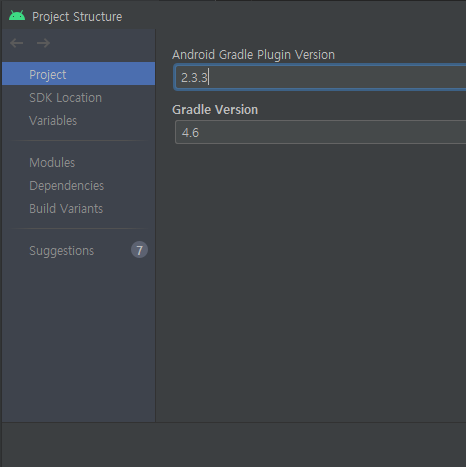Image resolution: width=466 pixels, height=467 pixels.
Task: Click the Gradle Version 4.6 field
Action: 320,132
